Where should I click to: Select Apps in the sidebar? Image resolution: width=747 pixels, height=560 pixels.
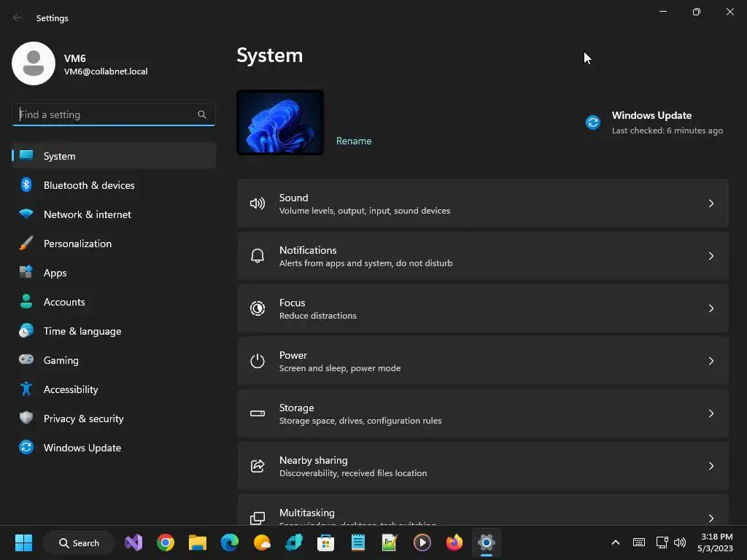114,273
